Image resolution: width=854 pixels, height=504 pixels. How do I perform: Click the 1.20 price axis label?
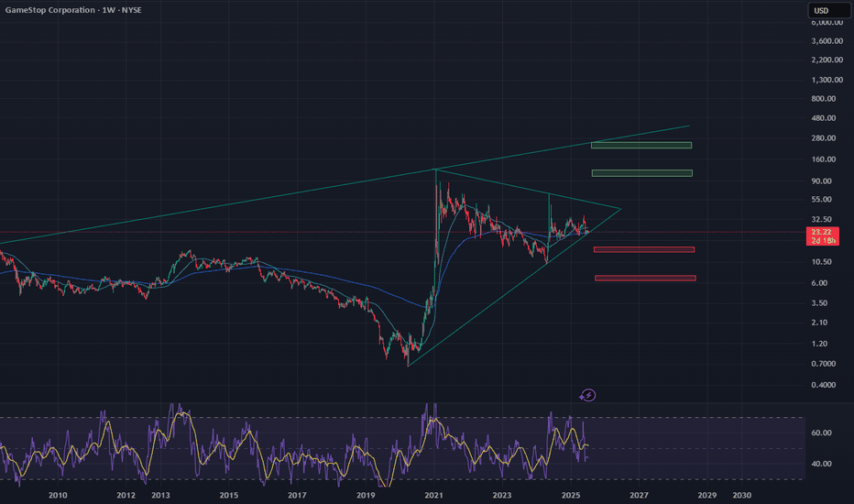click(819, 344)
